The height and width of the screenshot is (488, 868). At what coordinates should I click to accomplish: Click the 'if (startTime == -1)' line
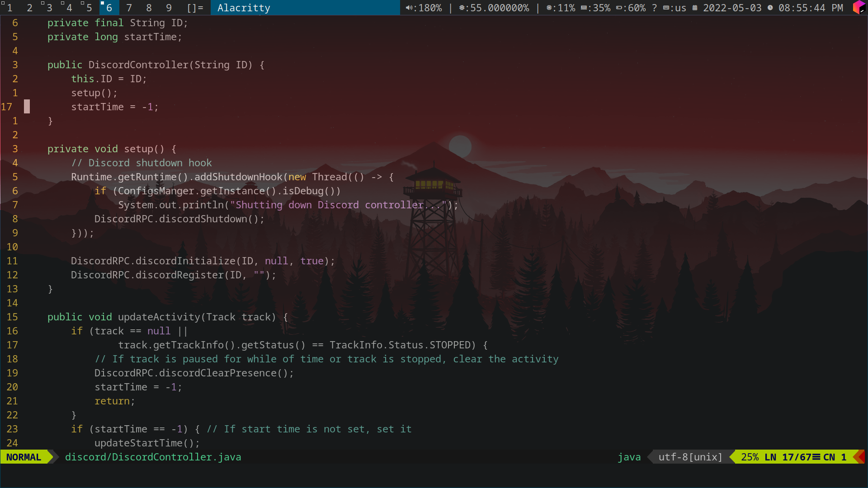135,429
